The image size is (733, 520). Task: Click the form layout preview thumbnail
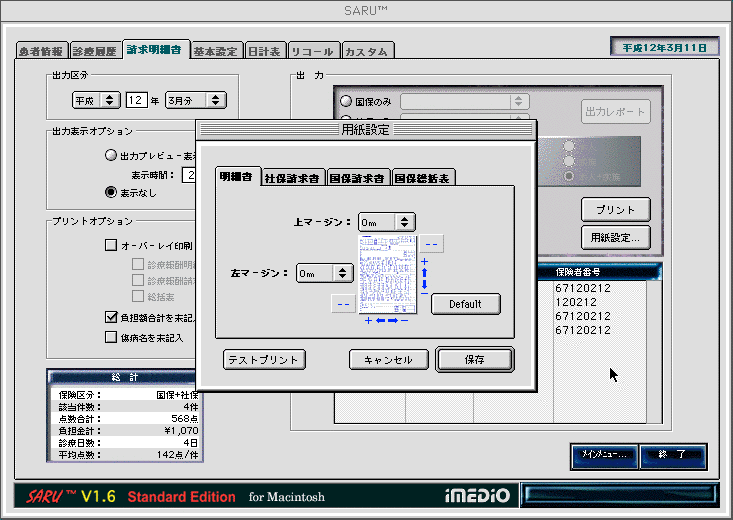[388, 274]
